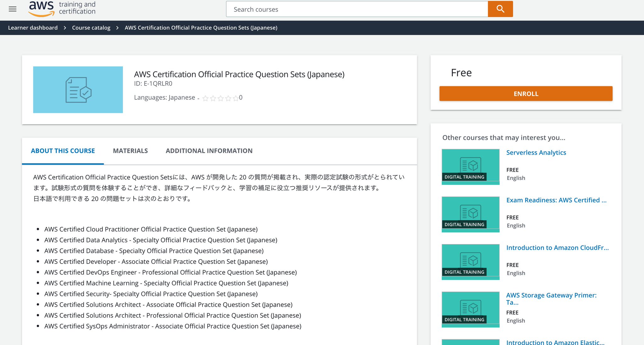644x345 pixels.
Task: Open the Additional Information tab
Action: point(209,151)
